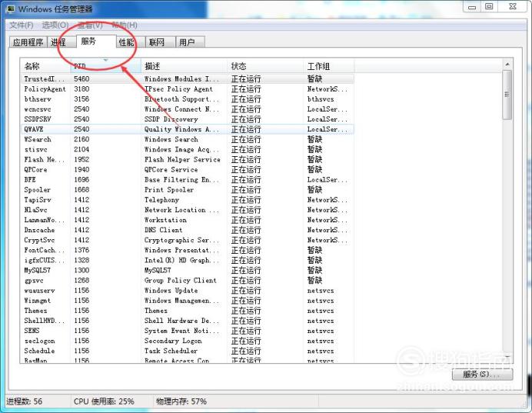Image resolution: width=532 pixels, height=413 pixels.
Task: Click the Task Manager title bar icon
Action: click(11, 8)
